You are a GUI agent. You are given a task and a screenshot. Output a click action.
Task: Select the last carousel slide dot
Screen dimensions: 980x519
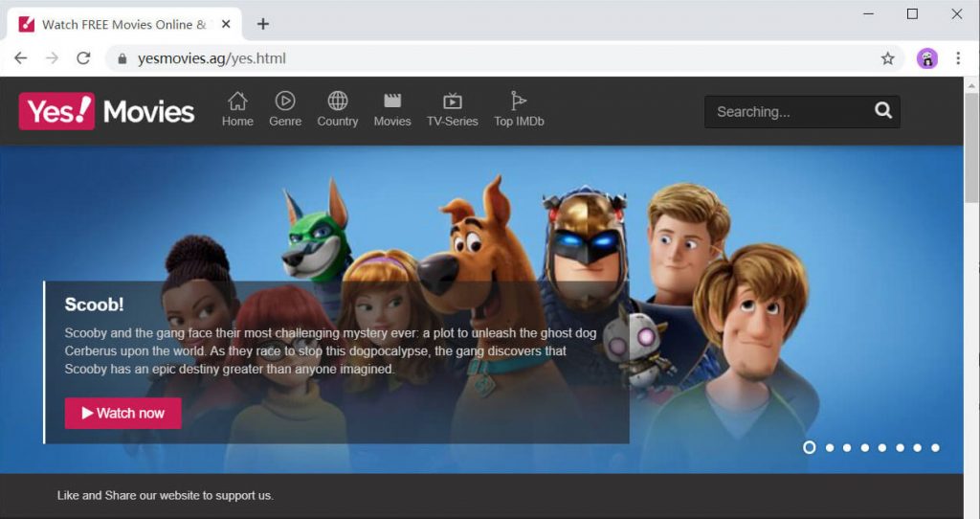[935, 448]
